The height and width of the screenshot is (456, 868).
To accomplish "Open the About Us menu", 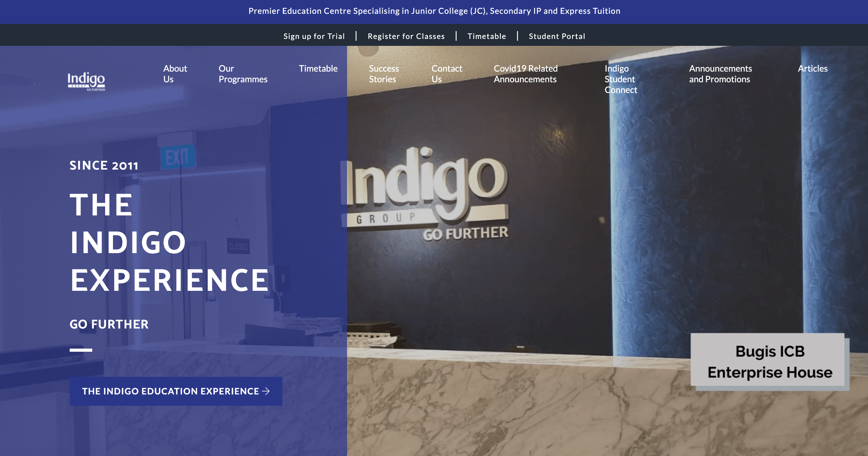I will tap(175, 73).
